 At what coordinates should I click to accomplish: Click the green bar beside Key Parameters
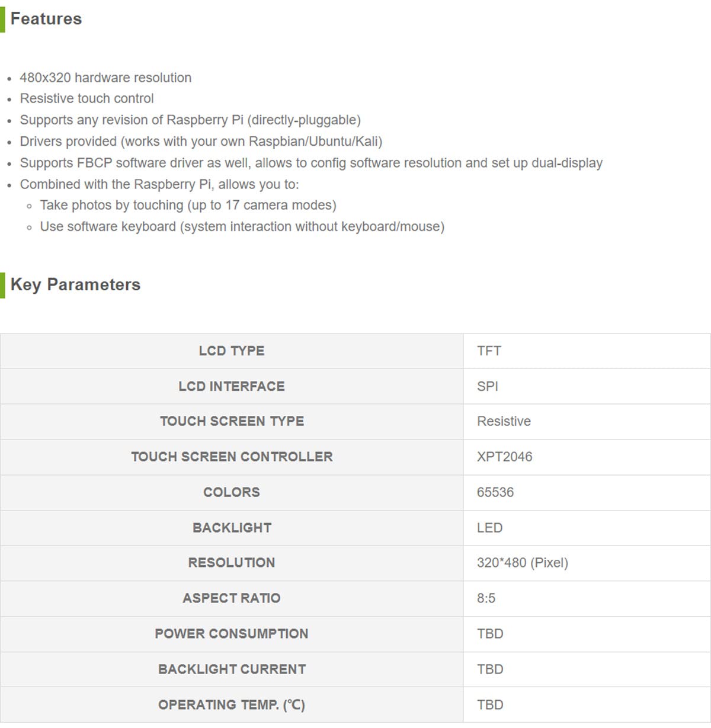click(2, 285)
